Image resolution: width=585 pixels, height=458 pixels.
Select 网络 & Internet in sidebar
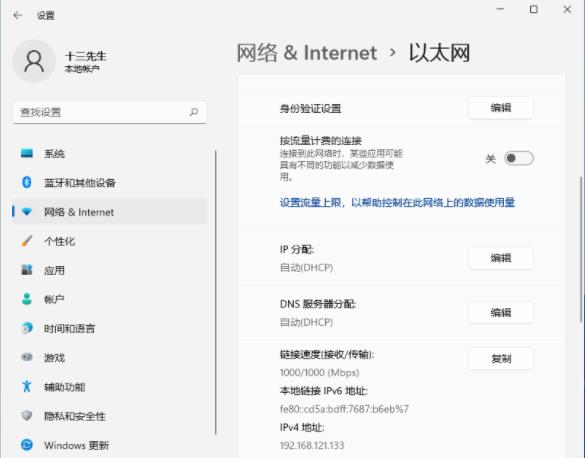(x=110, y=211)
